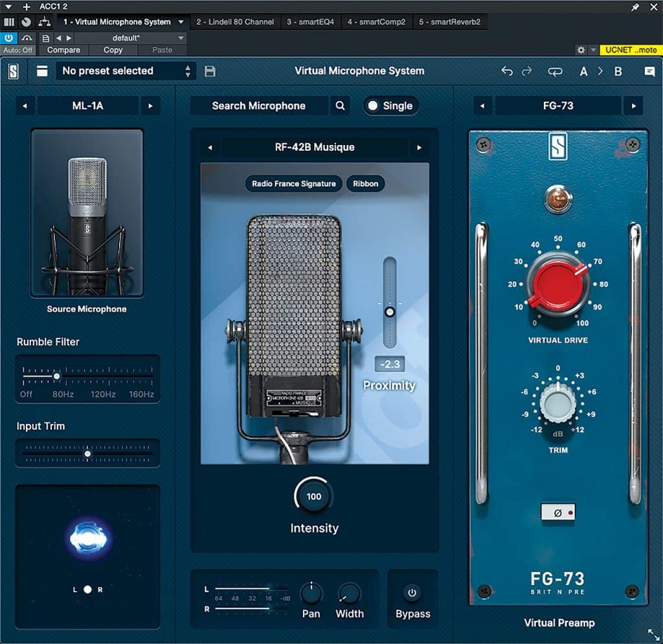
Task: Click the undo arrow icon
Action: 507,71
